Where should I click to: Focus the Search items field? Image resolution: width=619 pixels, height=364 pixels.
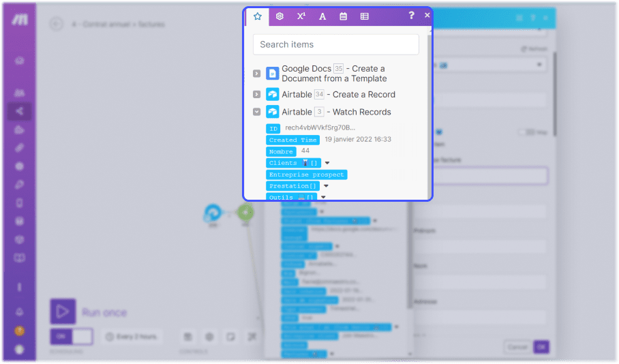coord(336,44)
